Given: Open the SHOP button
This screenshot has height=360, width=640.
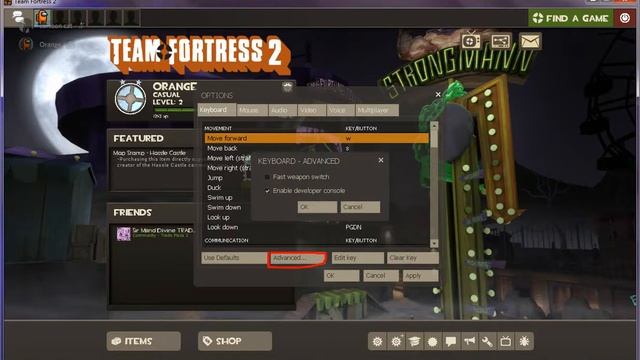Looking at the screenshot, I should [x=235, y=341].
